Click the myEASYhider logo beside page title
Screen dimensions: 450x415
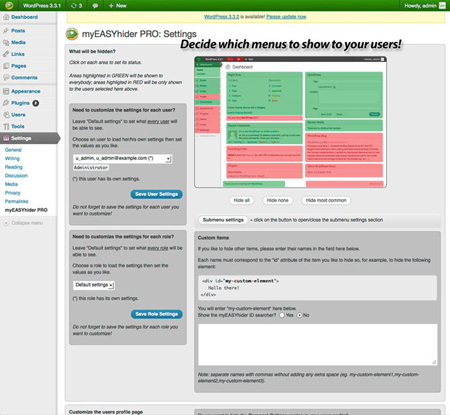tap(72, 34)
